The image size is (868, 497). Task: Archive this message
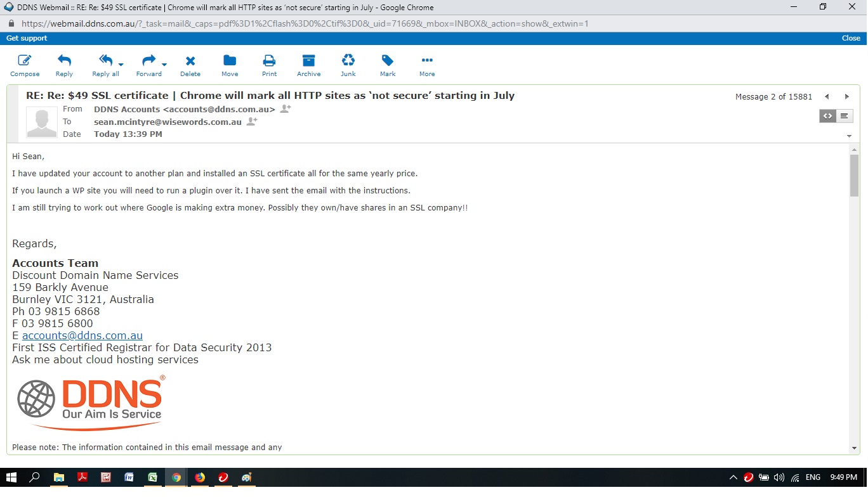(x=308, y=65)
